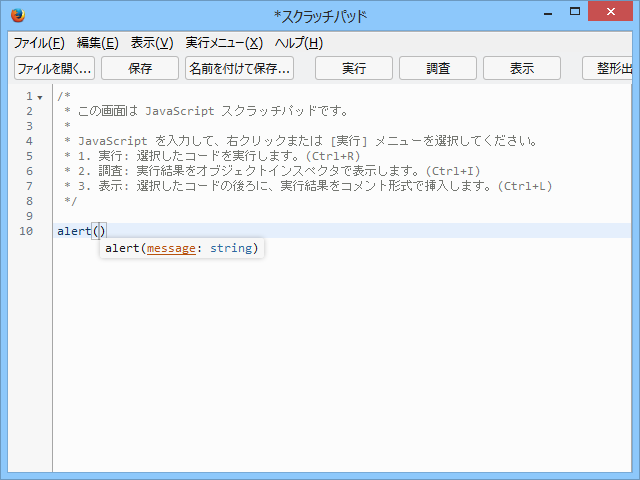This screenshot has height=480, width=640.
Task: Place cursor in alert text on line 10
Action: (74, 231)
